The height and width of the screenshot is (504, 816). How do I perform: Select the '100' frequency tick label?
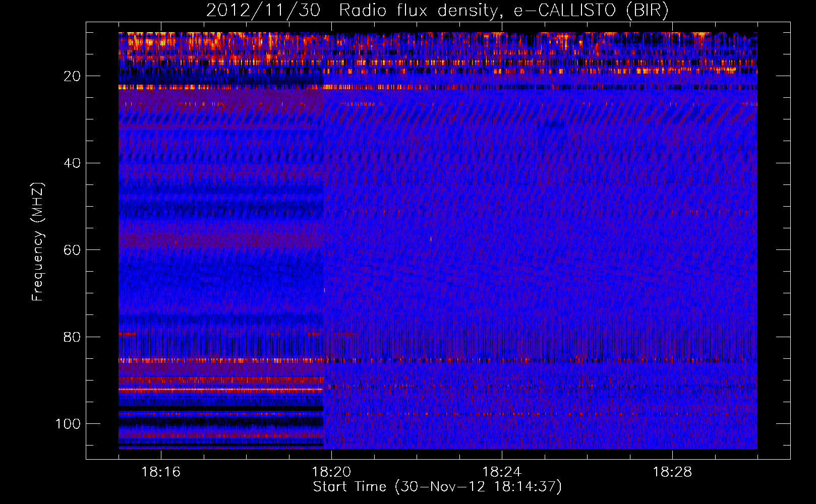(x=68, y=424)
